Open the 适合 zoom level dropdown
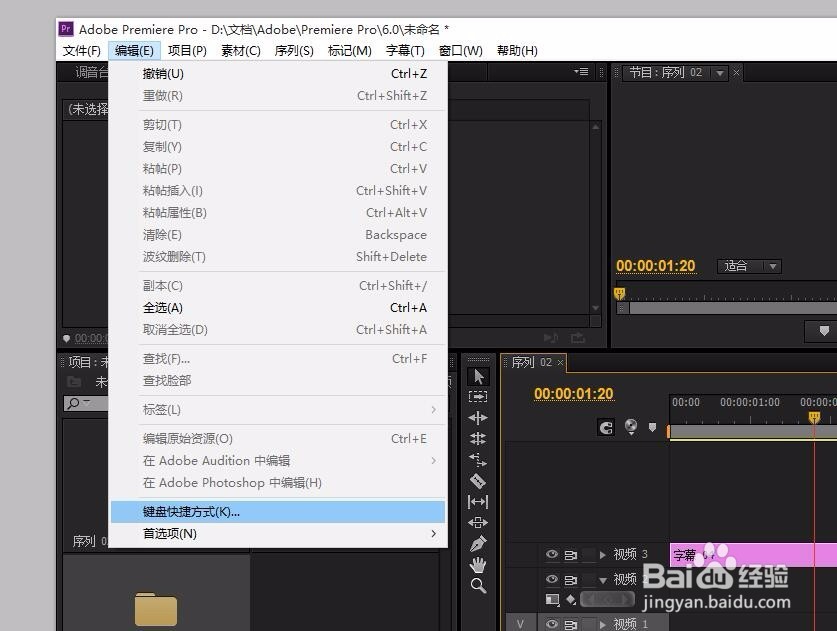This screenshot has height=631, width=837. tap(749, 266)
